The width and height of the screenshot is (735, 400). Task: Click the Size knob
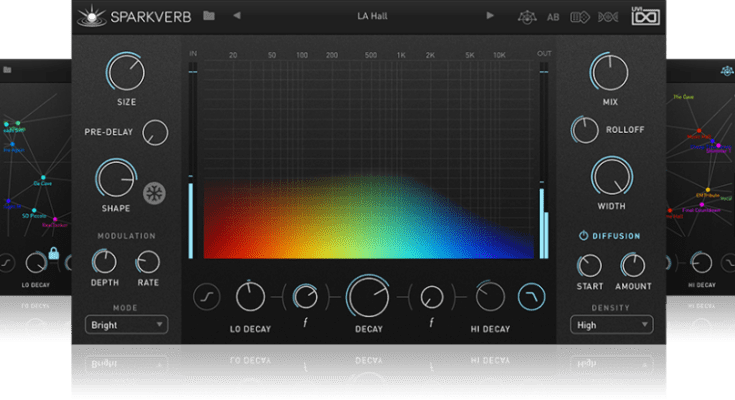[126, 72]
